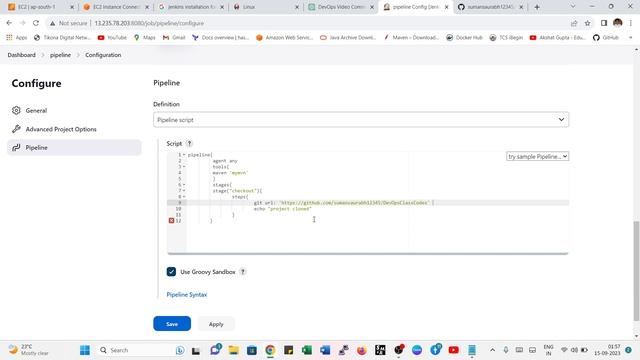Switch to the DevOps Video tab
640x360 pixels.
pos(341,7)
